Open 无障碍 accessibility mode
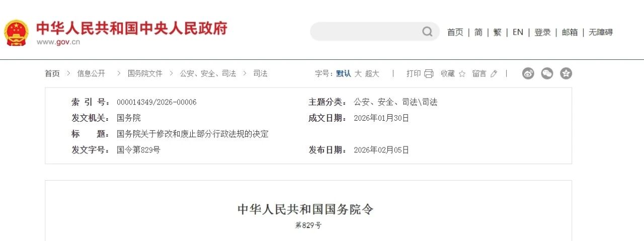Screen dimensions: 644x241 [601, 32]
